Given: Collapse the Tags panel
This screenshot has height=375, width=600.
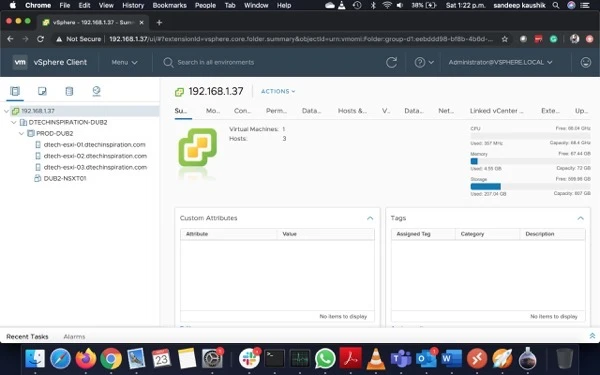Looking at the screenshot, I should [580, 218].
